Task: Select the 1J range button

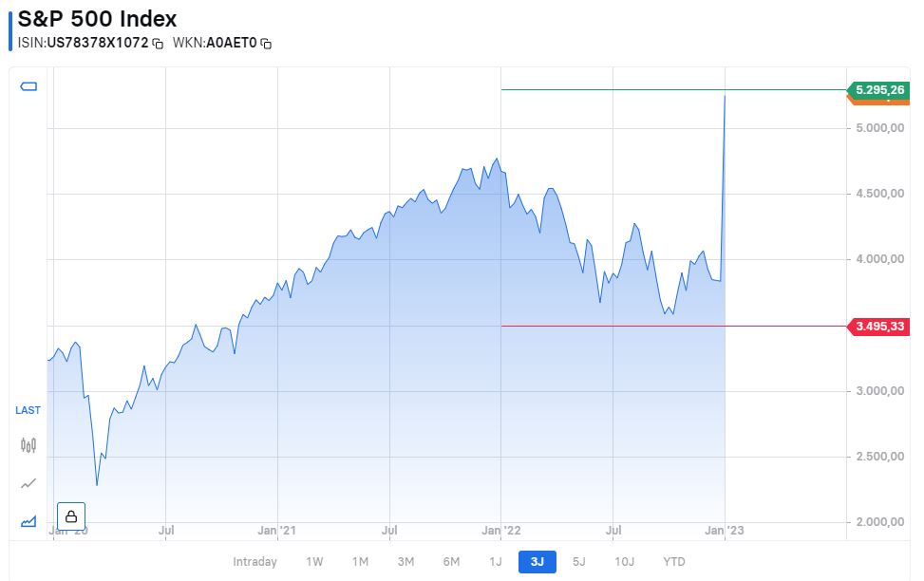Action: (x=496, y=561)
